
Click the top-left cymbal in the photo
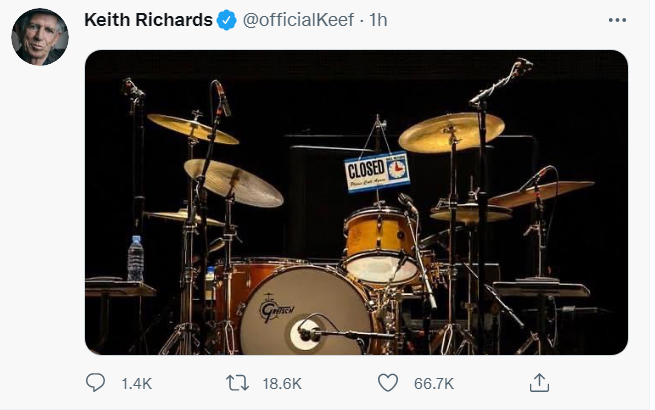pos(192,128)
